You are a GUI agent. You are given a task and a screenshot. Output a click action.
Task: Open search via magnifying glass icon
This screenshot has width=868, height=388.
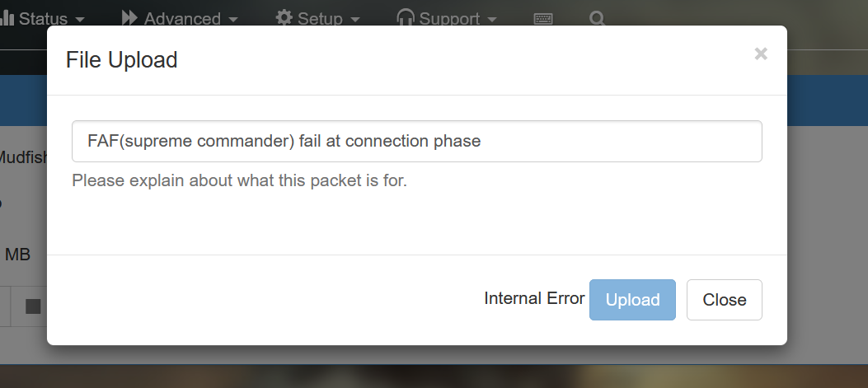(x=598, y=18)
